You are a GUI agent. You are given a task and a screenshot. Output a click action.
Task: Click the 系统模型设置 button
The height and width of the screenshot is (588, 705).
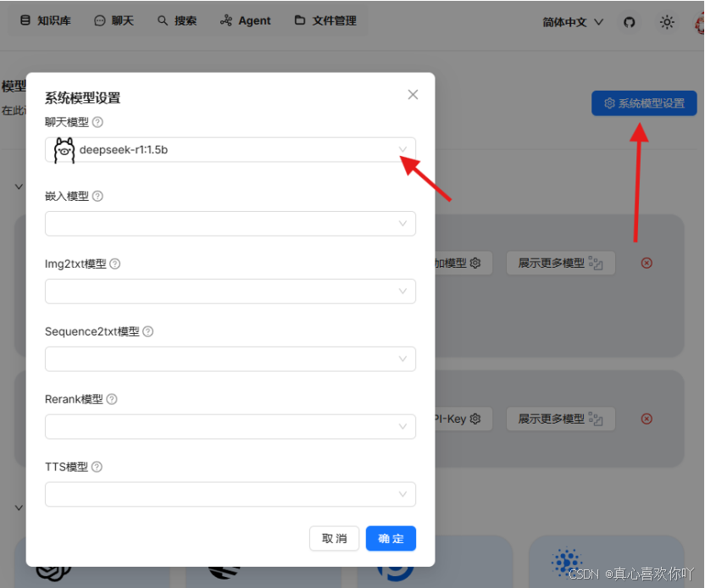(643, 103)
